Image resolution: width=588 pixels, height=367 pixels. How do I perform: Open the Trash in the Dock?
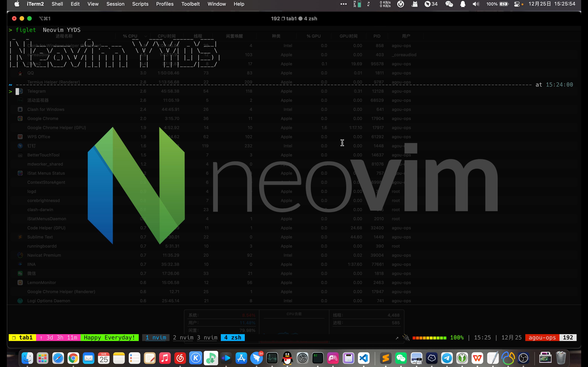[561, 358]
